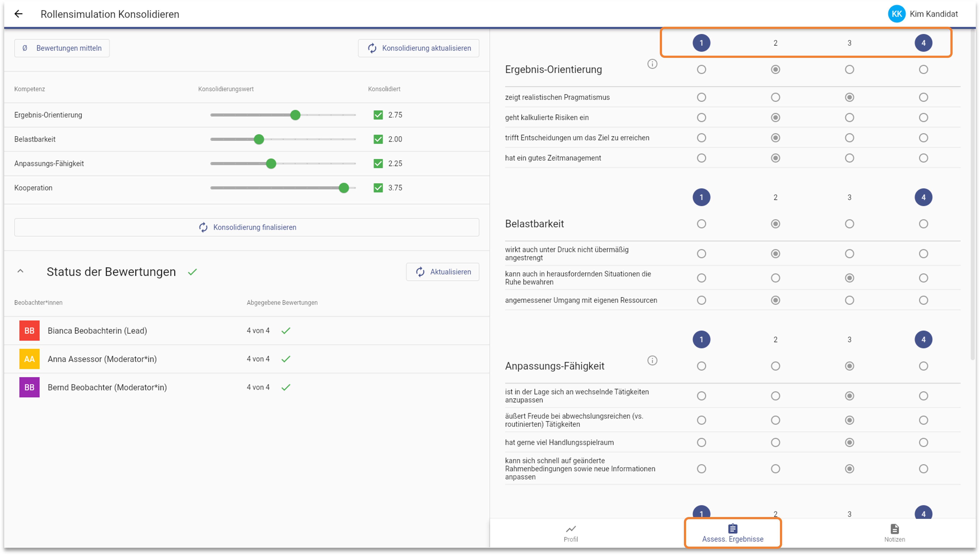
Task: Select rating 3 for trifft Entscheidungen um das Ziel
Action: (849, 138)
